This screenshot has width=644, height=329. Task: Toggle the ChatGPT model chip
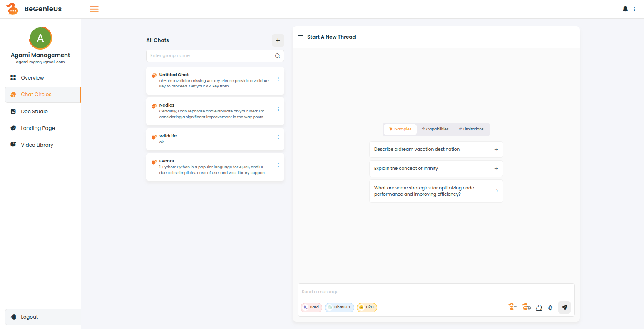coord(339,307)
